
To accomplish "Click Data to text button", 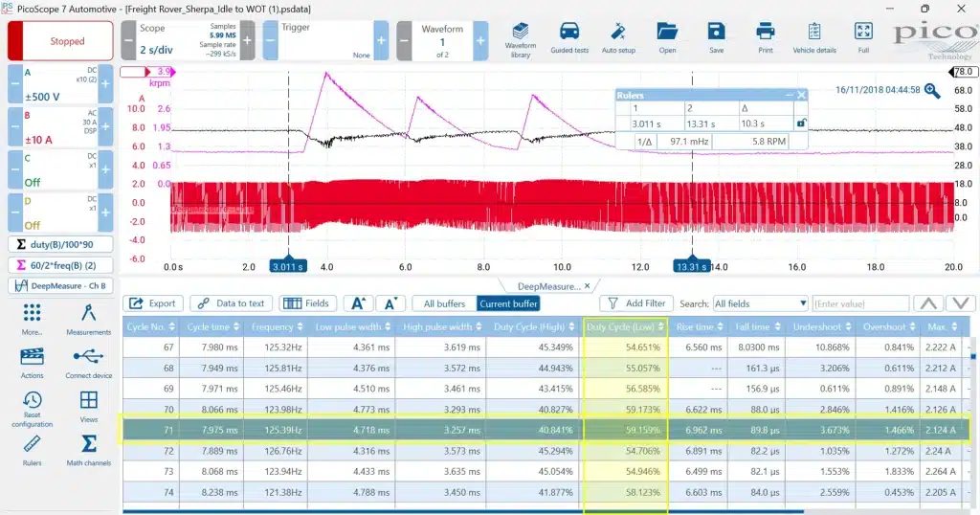I will (x=232, y=303).
